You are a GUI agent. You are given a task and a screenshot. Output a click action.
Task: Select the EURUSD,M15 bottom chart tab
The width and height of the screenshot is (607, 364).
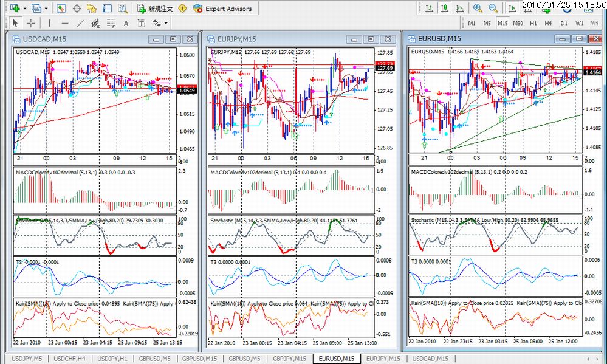(337, 359)
